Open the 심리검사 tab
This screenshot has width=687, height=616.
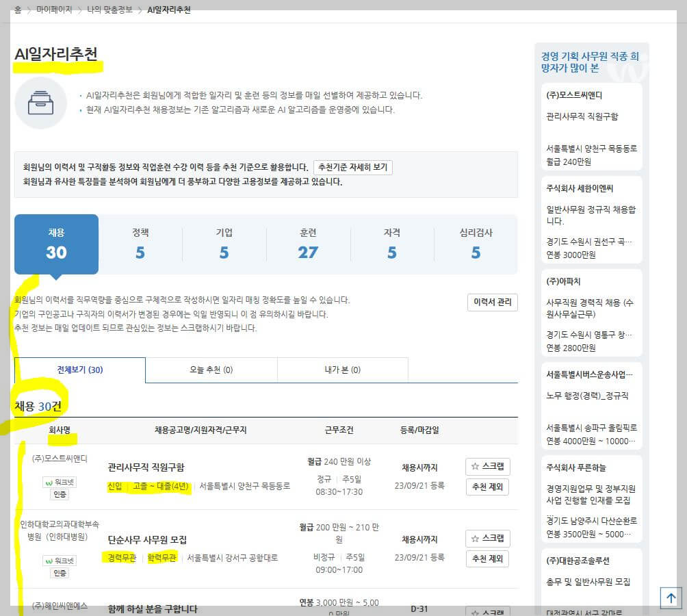[x=476, y=244]
